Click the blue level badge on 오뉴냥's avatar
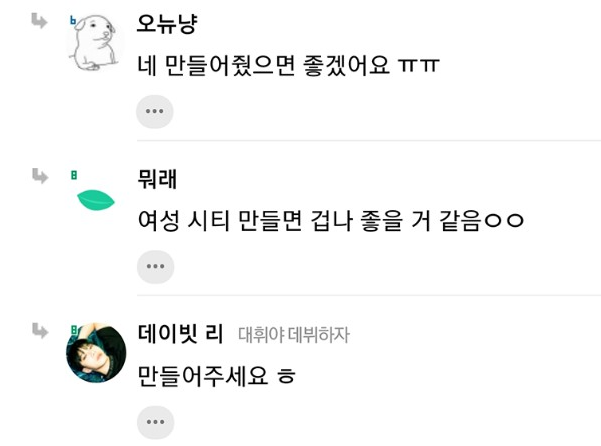Screen dimensions: 601x446 (73, 20)
